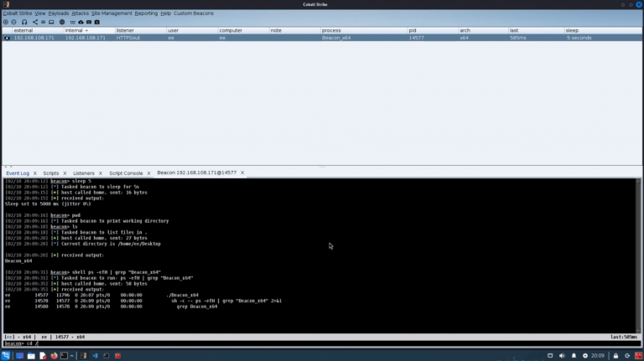The width and height of the screenshot is (644, 361).
Task: Switch to the Script Console tab
Action: 126,173
